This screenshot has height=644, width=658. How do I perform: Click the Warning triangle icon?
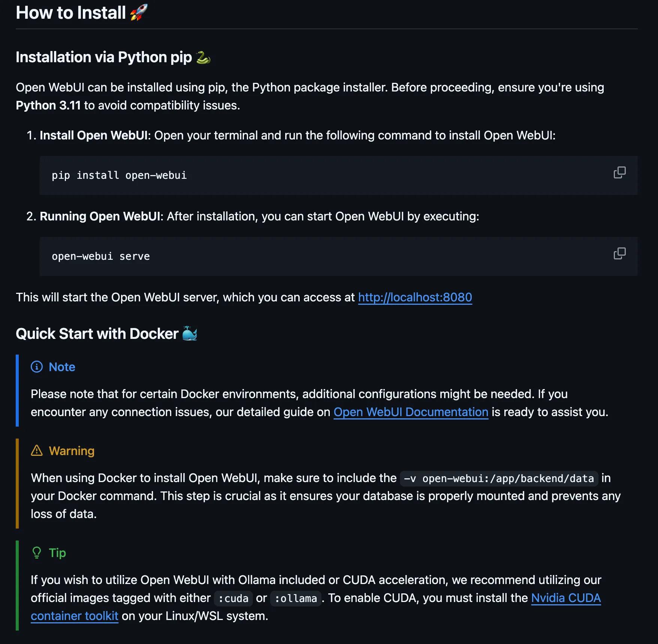(x=37, y=451)
